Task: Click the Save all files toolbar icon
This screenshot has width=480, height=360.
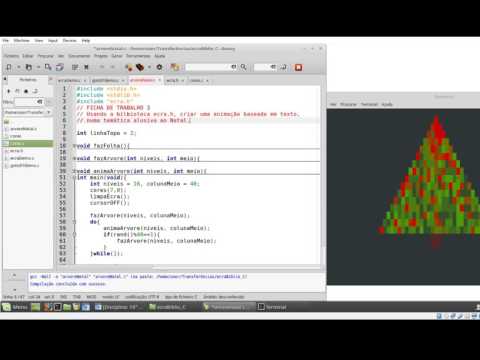Action: click(60, 67)
